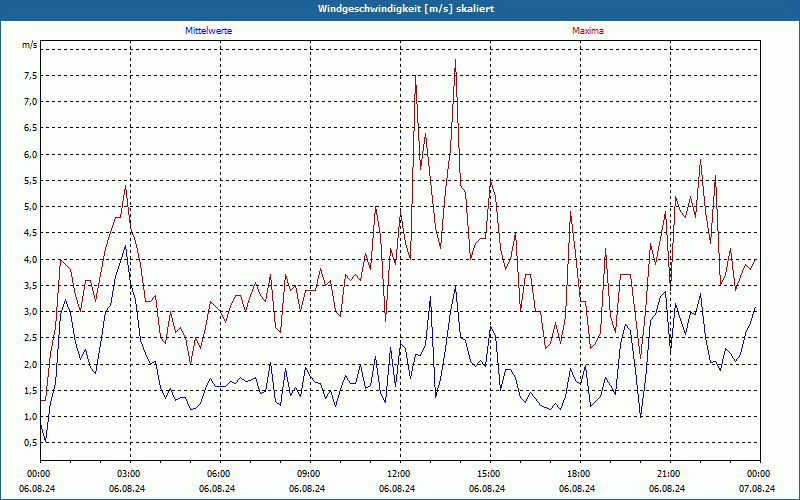Click the 6,0 y-axis value
This screenshot has height=500, width=800.
[30, 154]
